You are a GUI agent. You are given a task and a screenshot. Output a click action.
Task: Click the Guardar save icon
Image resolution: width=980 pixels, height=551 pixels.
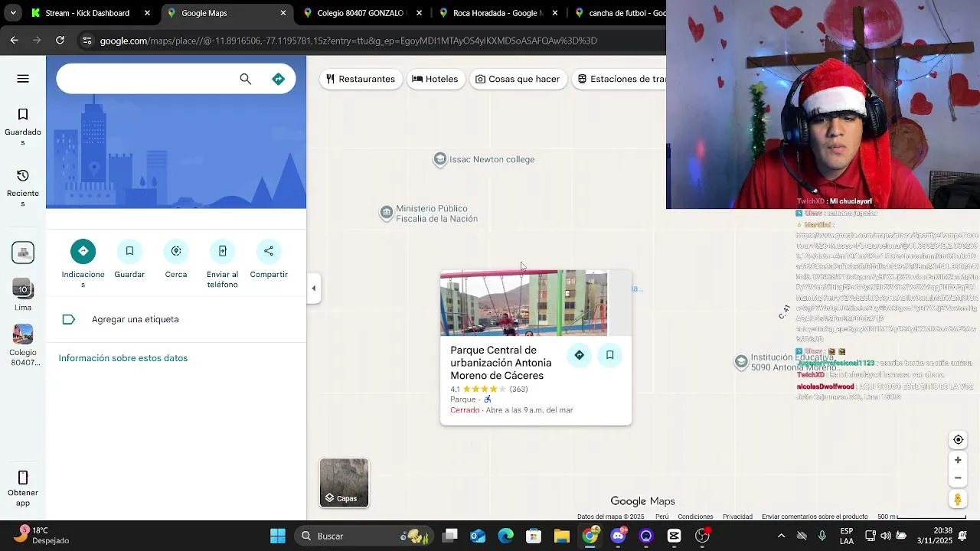(129, 251)
